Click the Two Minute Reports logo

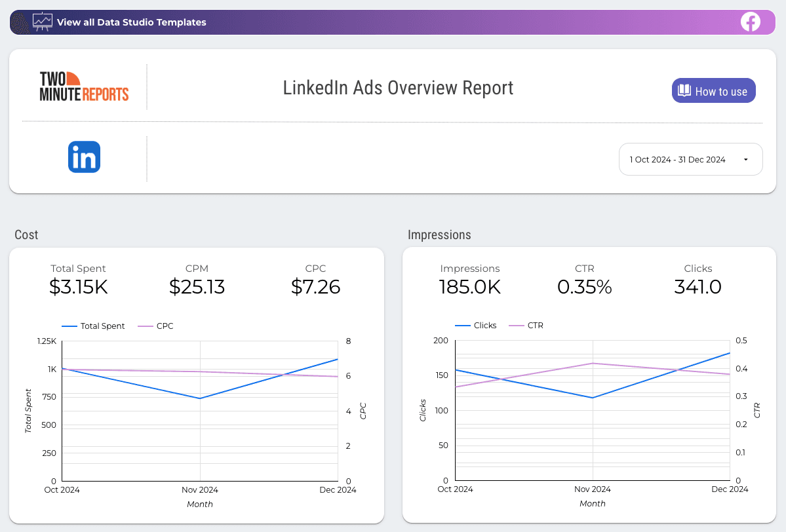(83, 86)
